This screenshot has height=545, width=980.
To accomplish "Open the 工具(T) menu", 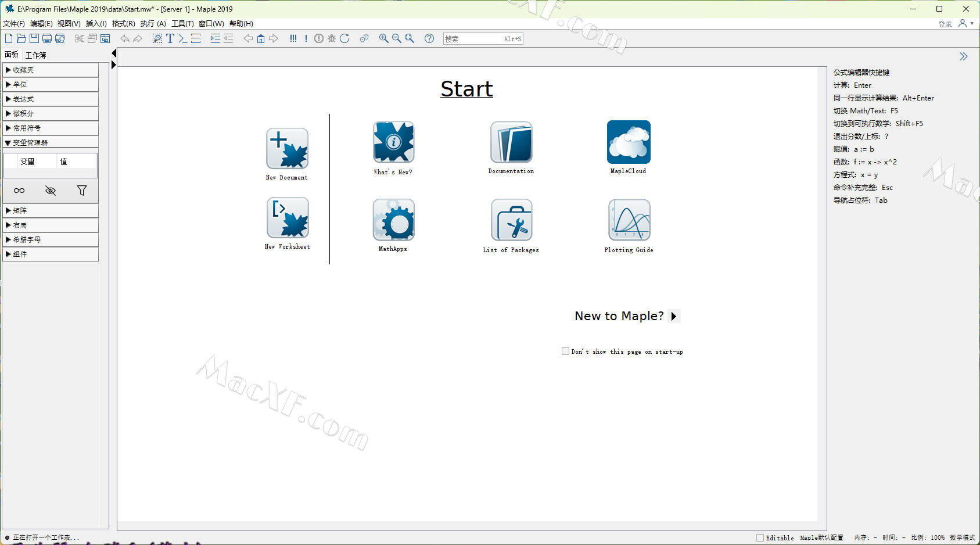I will [182, 24].
